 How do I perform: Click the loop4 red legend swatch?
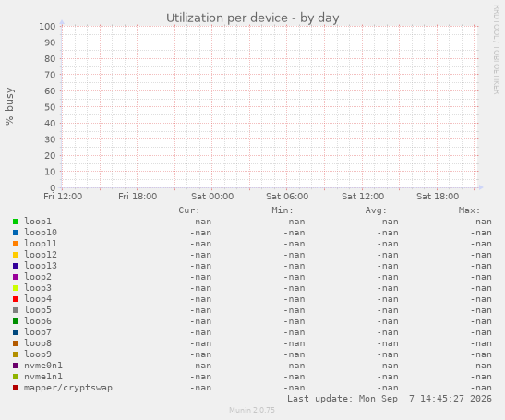pos(16,299)
